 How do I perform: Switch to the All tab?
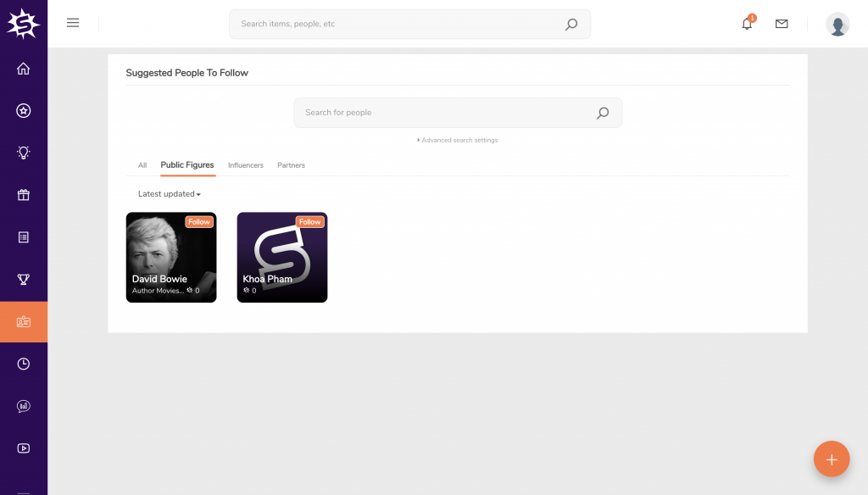click(x=142, y=165)
